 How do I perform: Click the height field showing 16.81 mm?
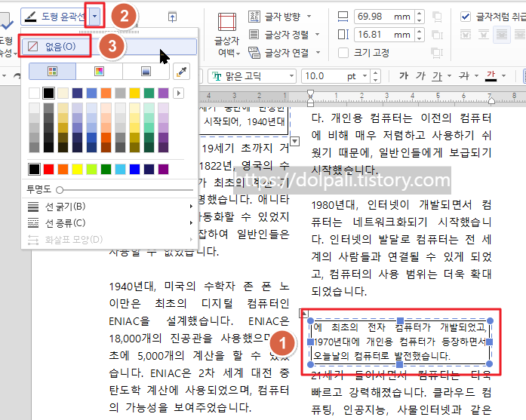click(x=384, y=35)
